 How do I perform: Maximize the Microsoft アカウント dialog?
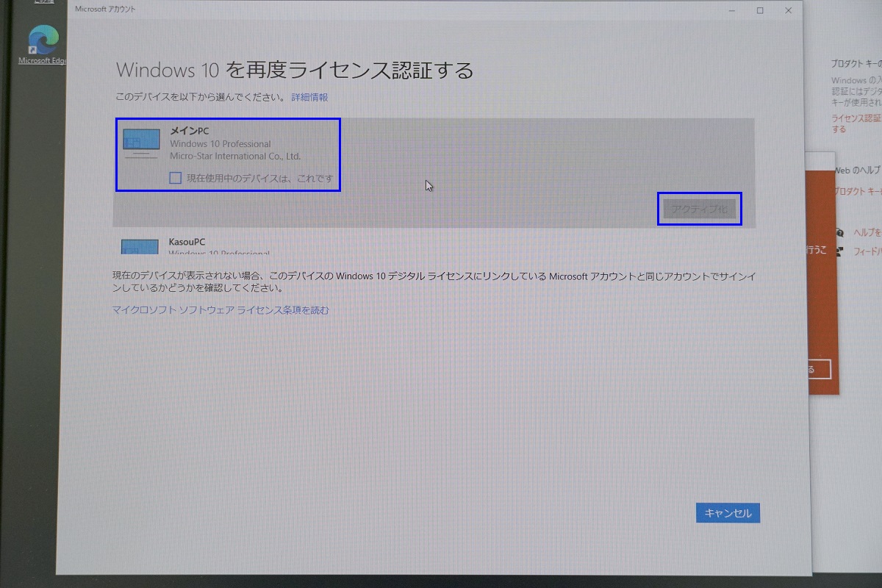pos(760,10)
